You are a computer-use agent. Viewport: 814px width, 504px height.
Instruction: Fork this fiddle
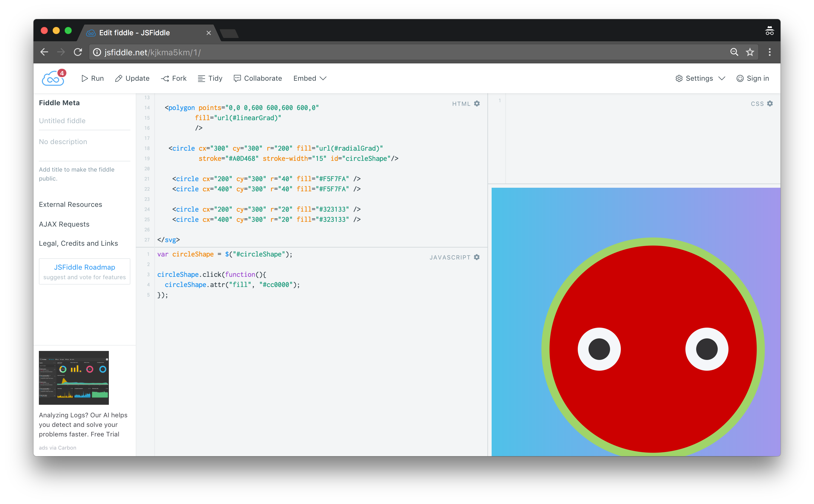coord(173,78)
